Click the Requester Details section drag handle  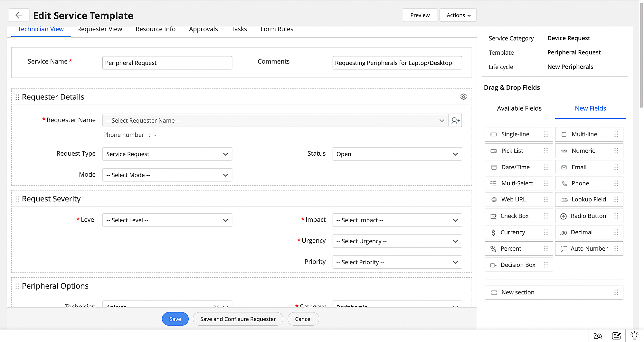coord(17,97)
